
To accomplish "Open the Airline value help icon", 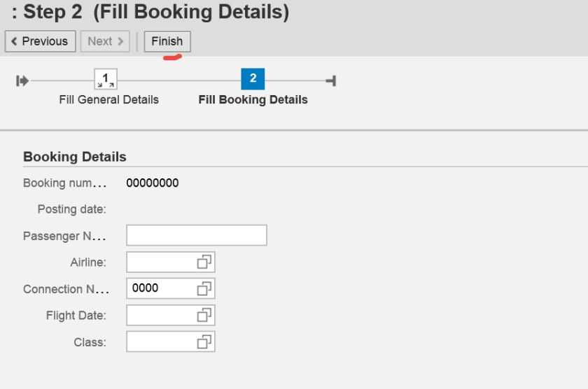I will [204, 262].
